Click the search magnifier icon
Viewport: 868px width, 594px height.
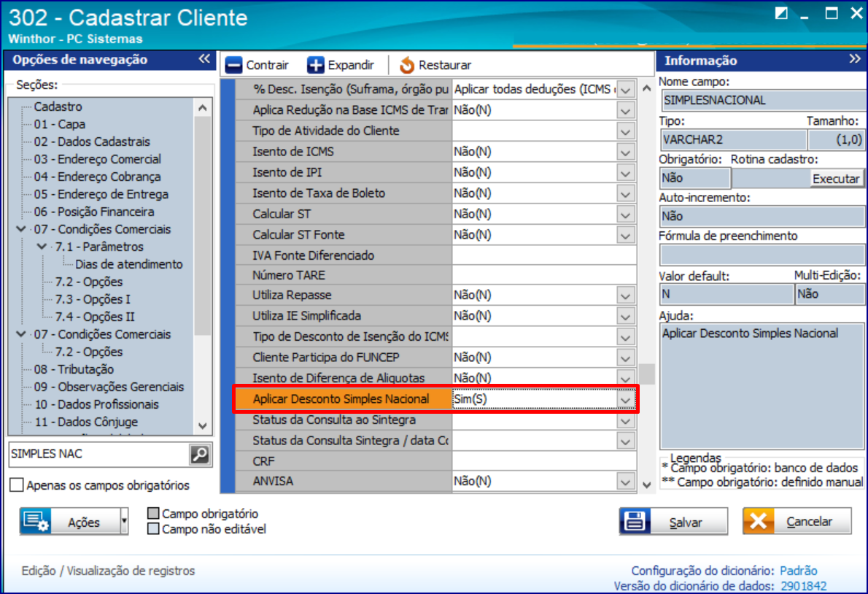point(199,454)
